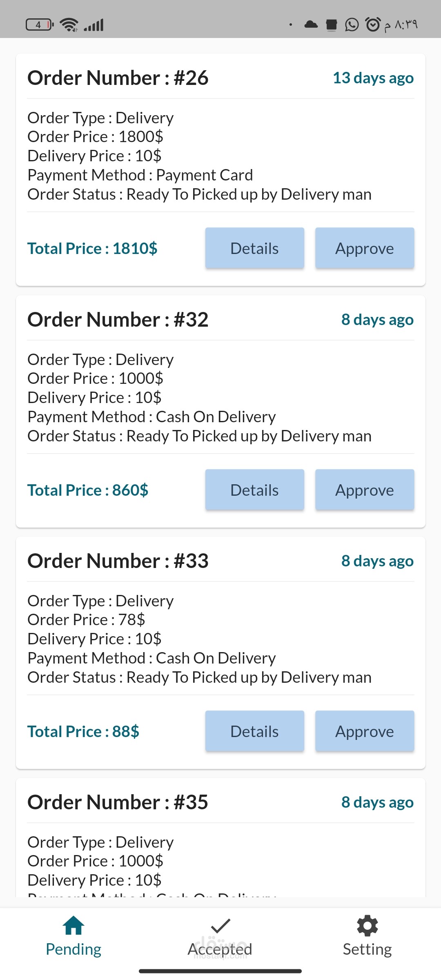Image resolution: width=441 pixels, height=980 pixels.
Task: Select the Pending tab label
Action: [x=73, y=949]
